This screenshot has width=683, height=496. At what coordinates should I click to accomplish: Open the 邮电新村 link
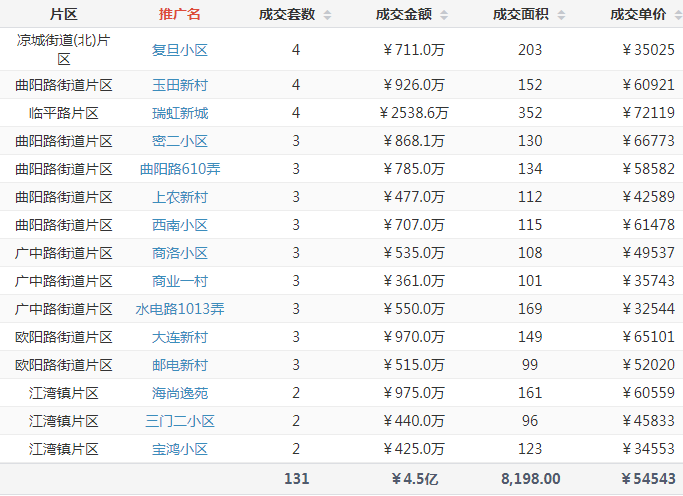pyautogui.click(x=180, y=365)
